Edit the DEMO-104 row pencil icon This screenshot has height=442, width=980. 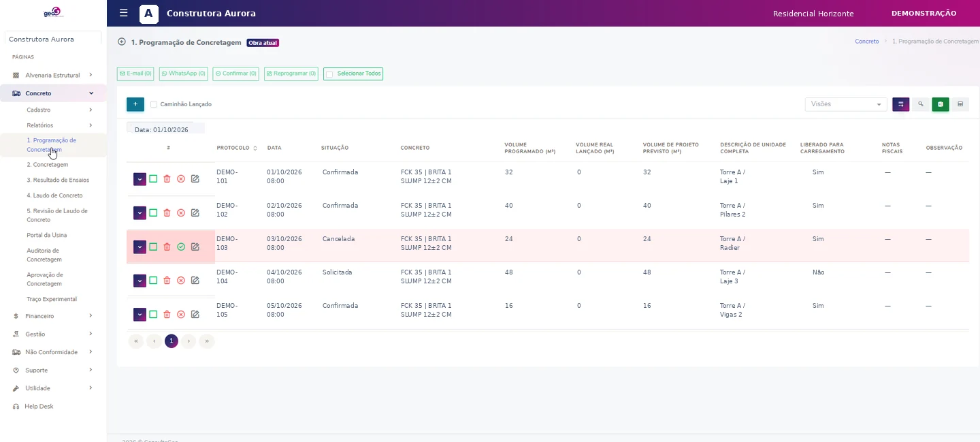195,280
